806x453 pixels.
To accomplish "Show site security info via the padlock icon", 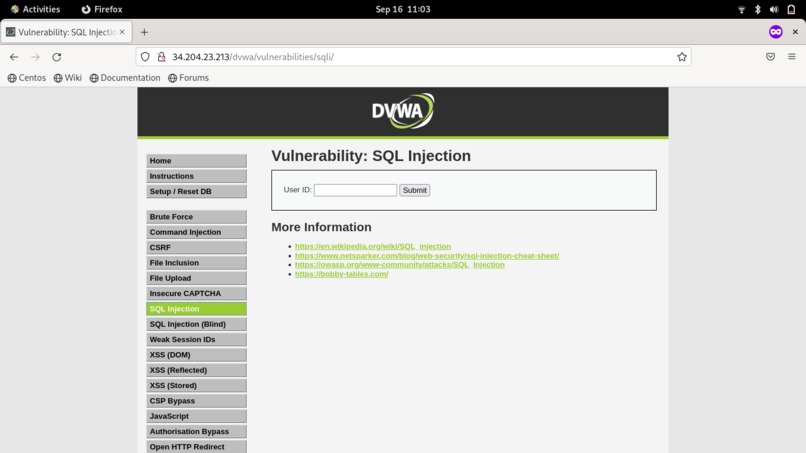I will 161,57.
